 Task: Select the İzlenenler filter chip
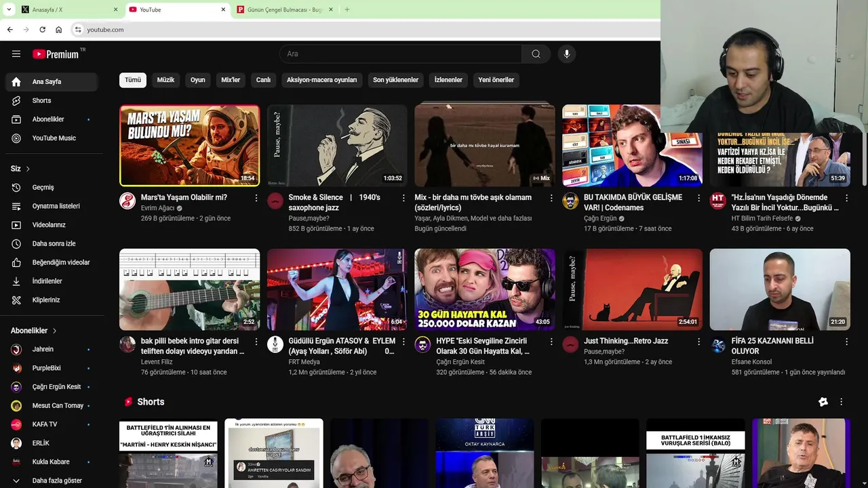pyautogui.click(x=448, y=80)
